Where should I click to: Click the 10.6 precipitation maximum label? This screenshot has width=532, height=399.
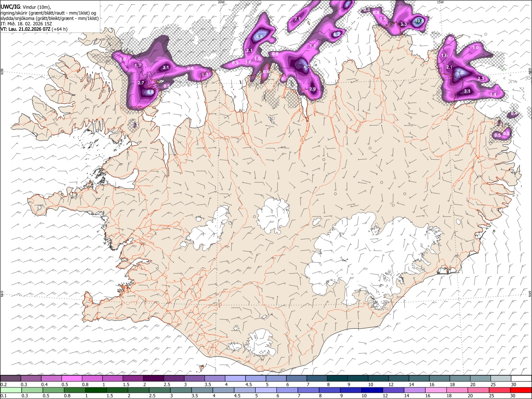click(x=419, y=21)
